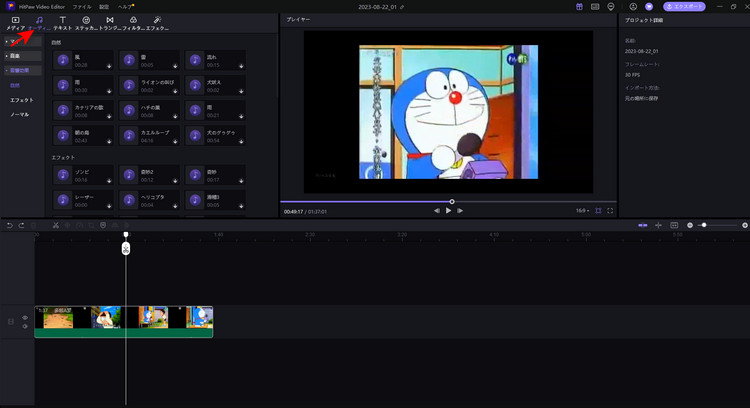
Task: Open the Media tab icon
Action: click(15, 20)
